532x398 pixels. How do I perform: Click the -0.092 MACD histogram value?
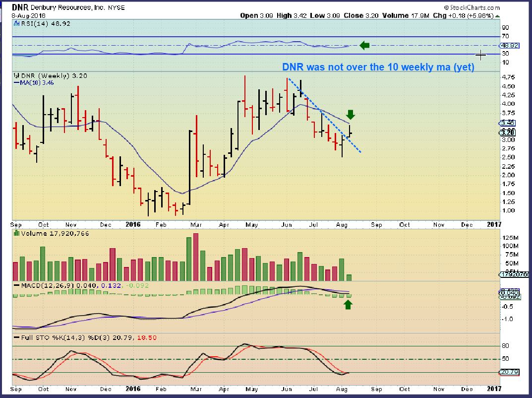[x=137, y=285]
